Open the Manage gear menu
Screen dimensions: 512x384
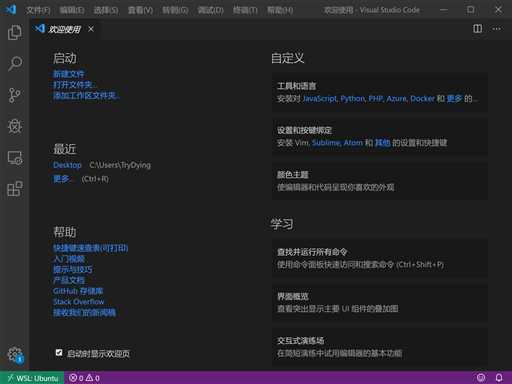(15, 355)
